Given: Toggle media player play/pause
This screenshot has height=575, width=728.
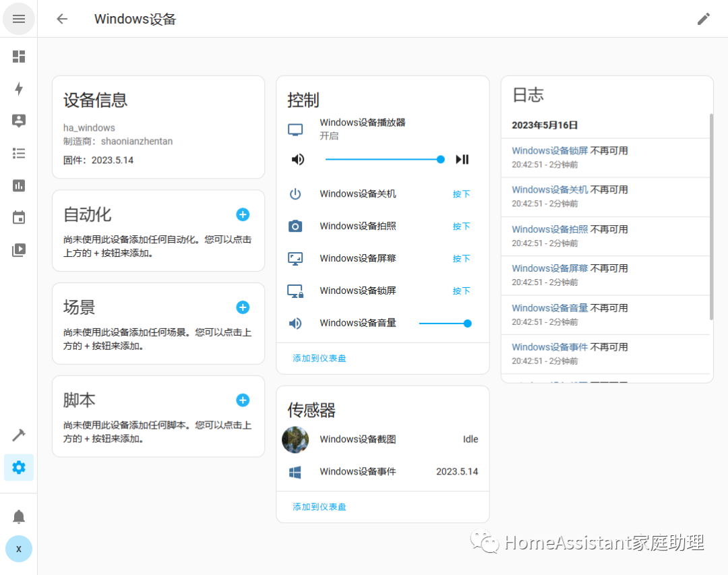Looking at the screenshot, I should click(x=462, y=159).
